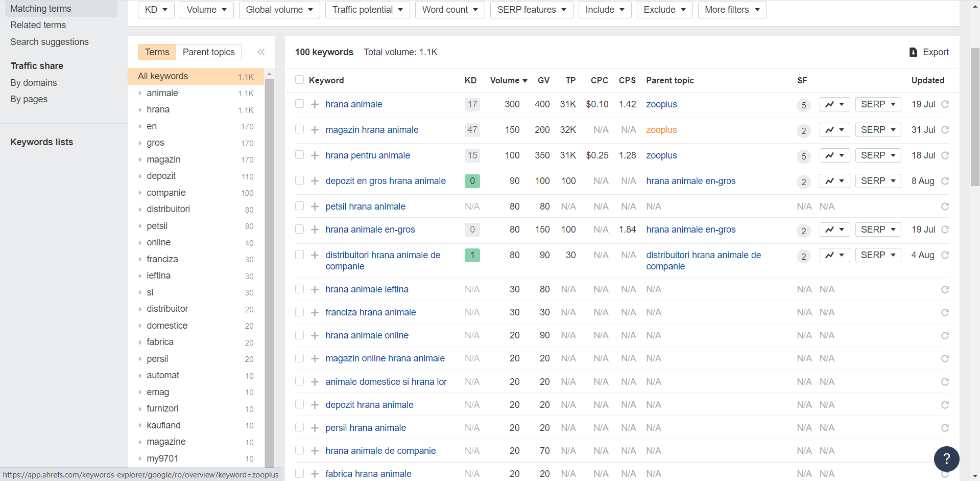980x481 pixels.
Task: Open Related terms in left menu
Action: coord(38,25)
